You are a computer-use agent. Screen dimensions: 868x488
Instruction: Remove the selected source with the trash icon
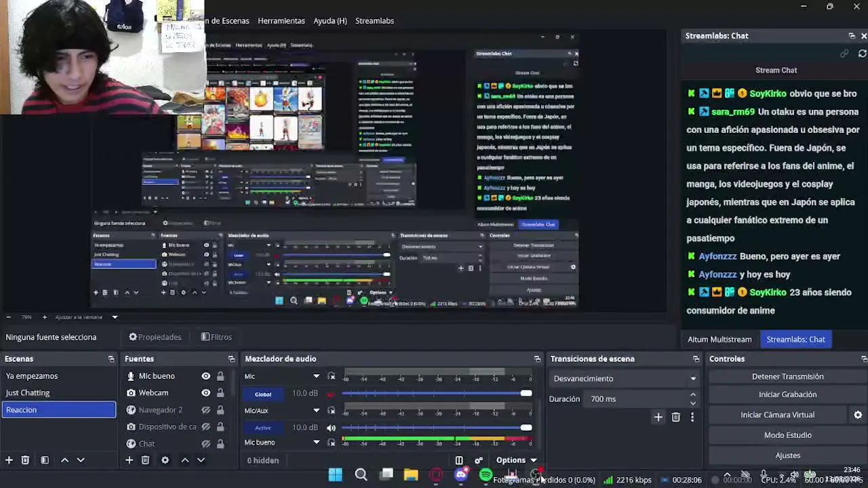click(x=145, y=460)
